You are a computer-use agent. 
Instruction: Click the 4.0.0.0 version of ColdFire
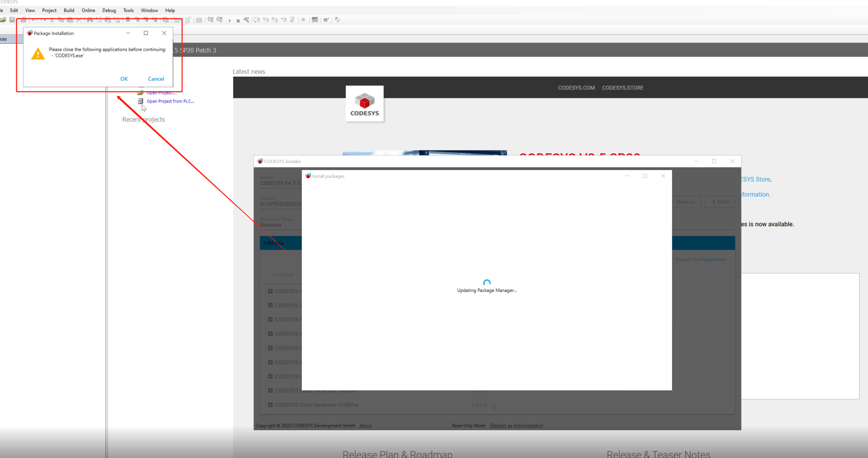coord(479,405)
